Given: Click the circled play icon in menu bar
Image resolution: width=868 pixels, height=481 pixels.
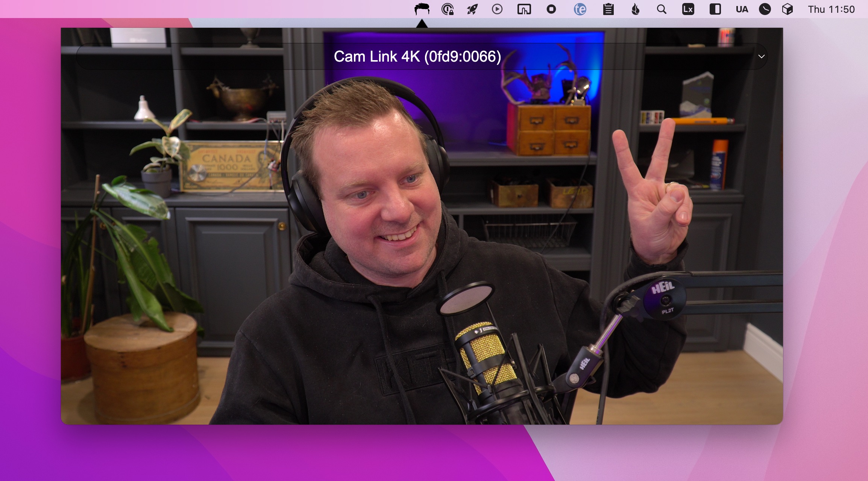Looking at the screenshot, I should (497, 9).
